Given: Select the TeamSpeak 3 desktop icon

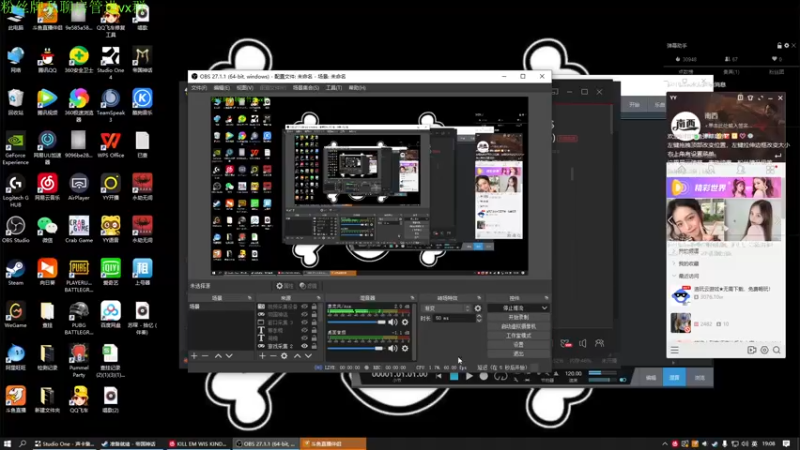Looking at the screenshot, I should click(x=111, y=105).
